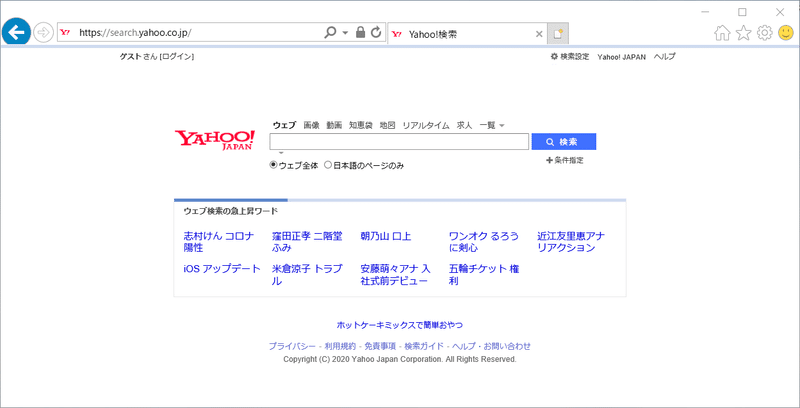Open the お問い合わせ footer link

(x=507, y=346)
